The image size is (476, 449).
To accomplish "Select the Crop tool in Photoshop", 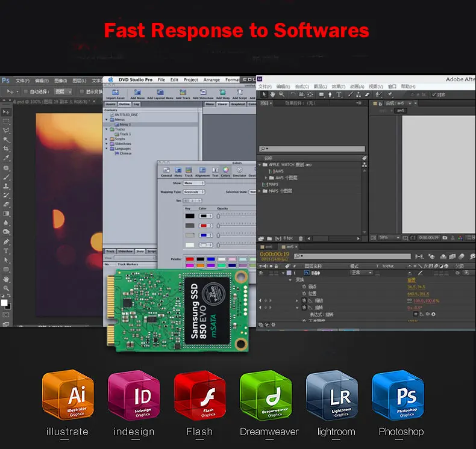I will tap(6, 149).
